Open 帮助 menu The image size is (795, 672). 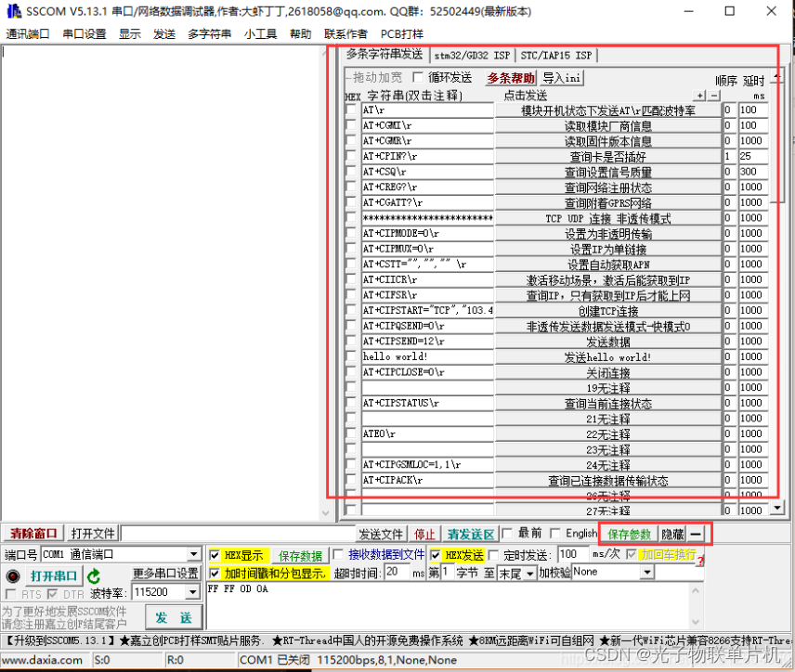(300, 34)
